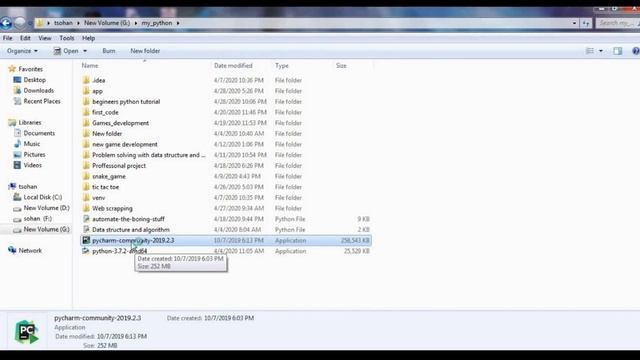Sort by the Size column header
The image size is (640, 360).
tap(341, 65)
